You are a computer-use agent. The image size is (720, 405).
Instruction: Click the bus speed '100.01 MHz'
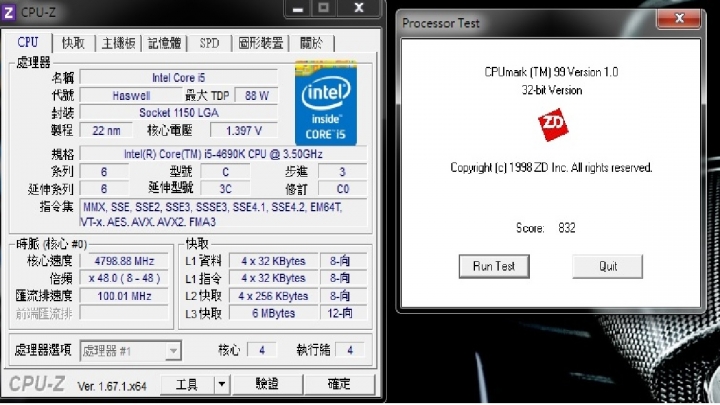point(124,296)
